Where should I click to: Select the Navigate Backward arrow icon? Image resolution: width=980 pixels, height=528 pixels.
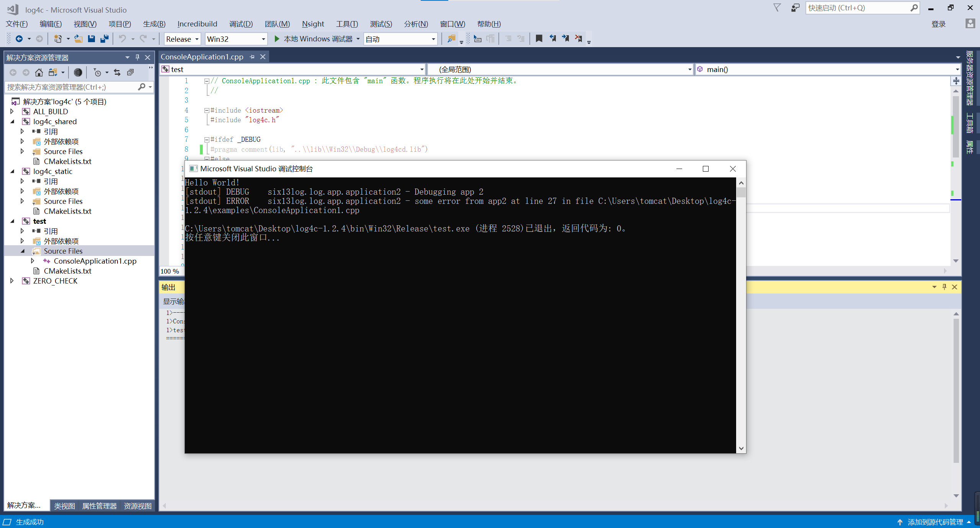click(19, 38)
